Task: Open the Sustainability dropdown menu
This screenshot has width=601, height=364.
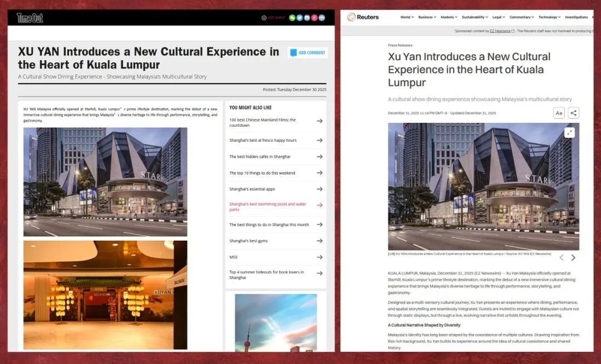Action: pyautogui.click(x=474, y=17)
